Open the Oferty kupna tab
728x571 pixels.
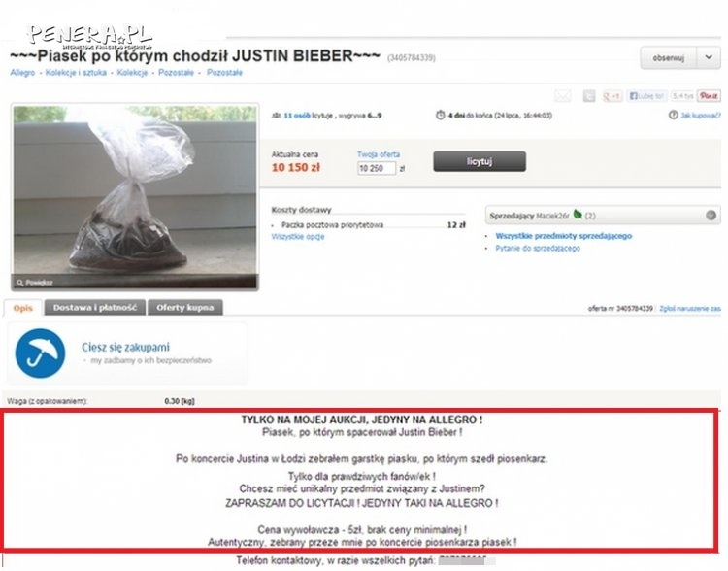pos(185,308)
